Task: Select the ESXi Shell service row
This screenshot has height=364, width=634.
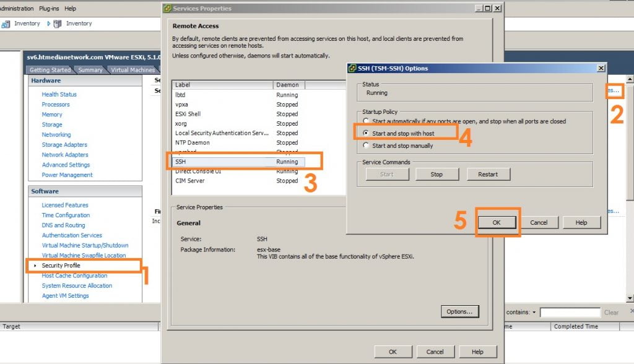Action: point(238,114)
